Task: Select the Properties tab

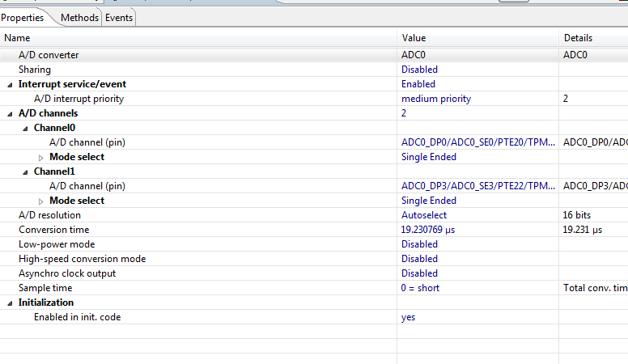Action: tap(23, 17)
